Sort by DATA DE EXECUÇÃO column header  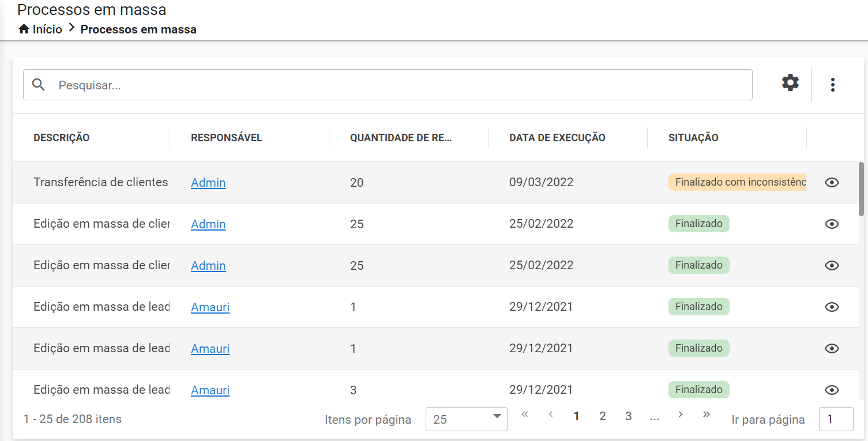tap(557, 138)
